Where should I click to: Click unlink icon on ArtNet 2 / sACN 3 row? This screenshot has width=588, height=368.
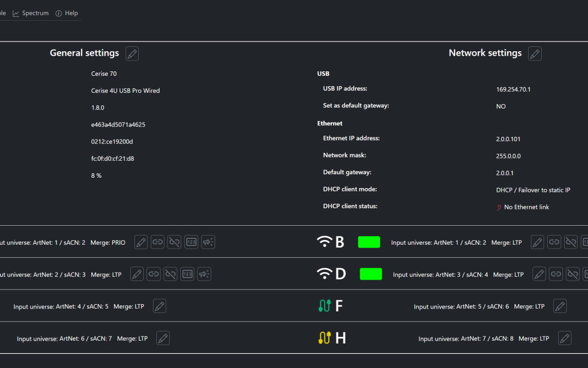[x=170, y=274]
